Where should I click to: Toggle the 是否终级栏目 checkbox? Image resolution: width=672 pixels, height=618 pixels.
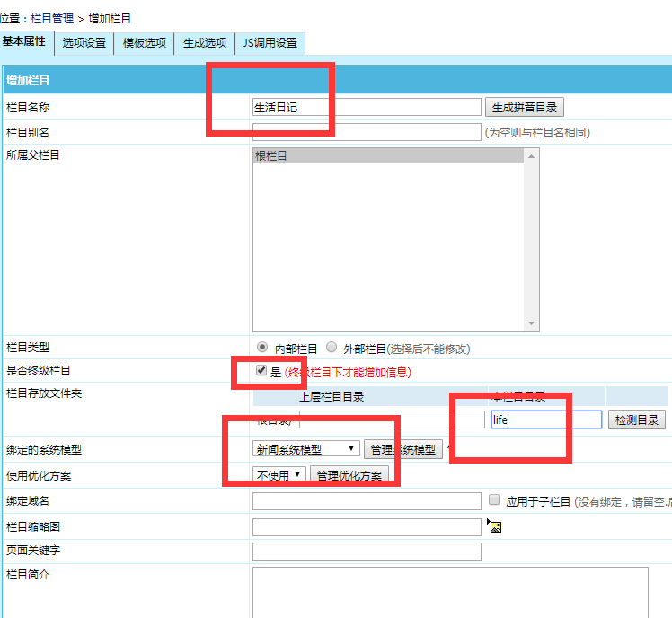tap(261, 370)
